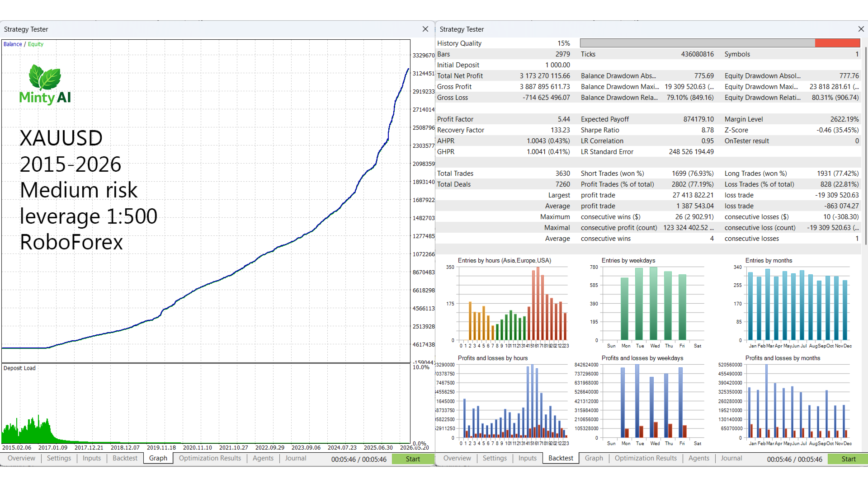
Task: Switch to Settings tab in left panel
Action: click(59, 458)
